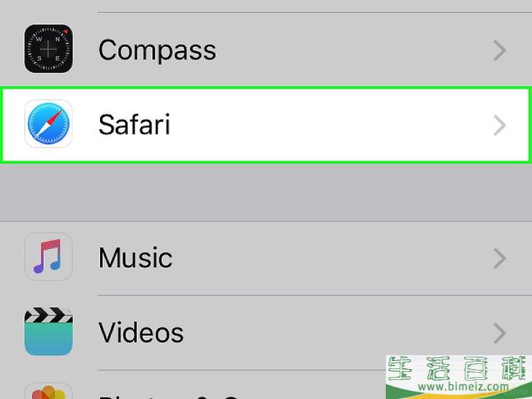Image resolution: width=532 pixels, height=399 pixels.
Task: Expand Music settings via its chevron
Action: coord(499,258)
